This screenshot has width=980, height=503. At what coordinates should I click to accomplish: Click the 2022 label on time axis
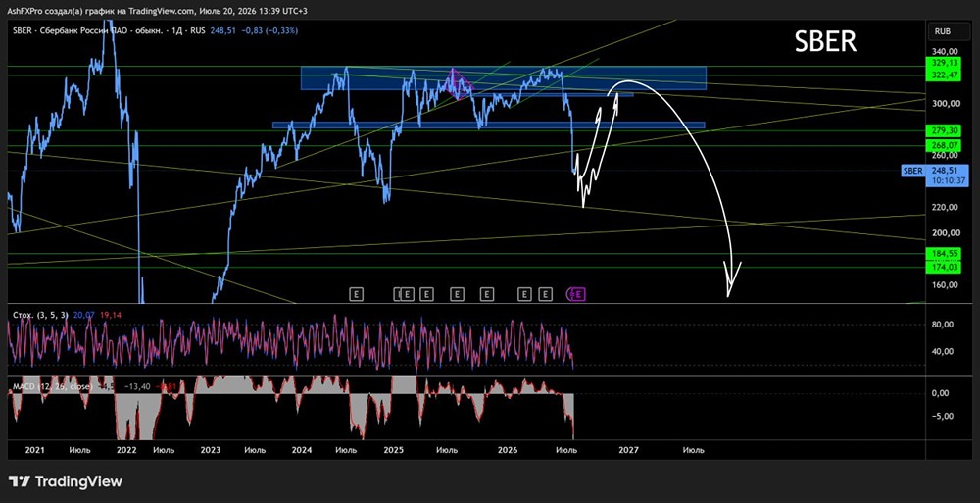[125, 450]
